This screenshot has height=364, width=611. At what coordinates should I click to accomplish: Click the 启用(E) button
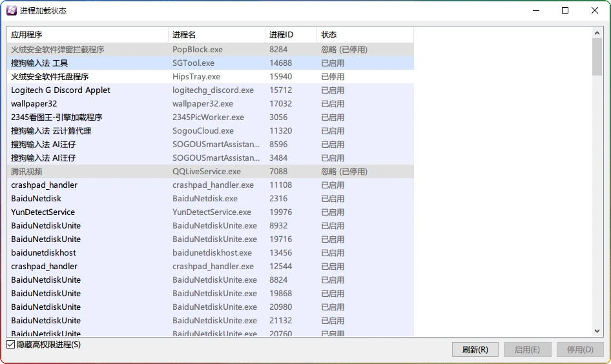click(x=527, y=350)
